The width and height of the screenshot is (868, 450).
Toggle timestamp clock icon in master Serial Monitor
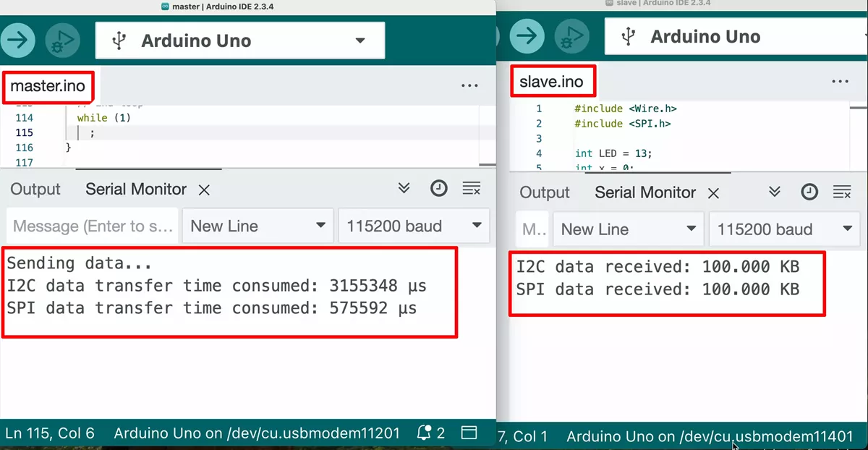point(439,189)
